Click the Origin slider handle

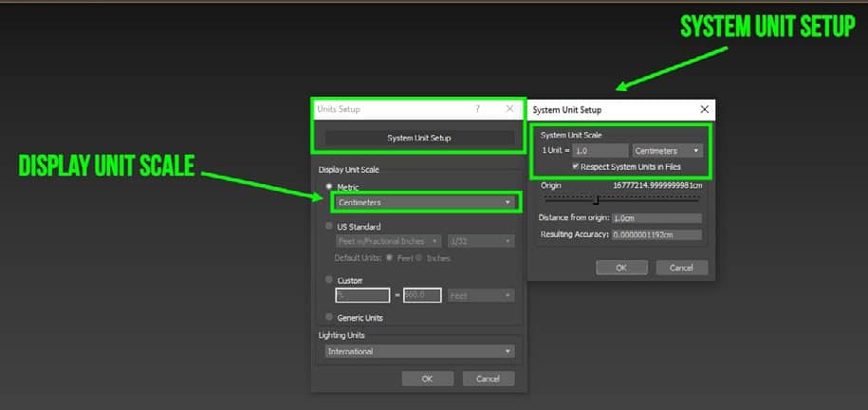596,199
